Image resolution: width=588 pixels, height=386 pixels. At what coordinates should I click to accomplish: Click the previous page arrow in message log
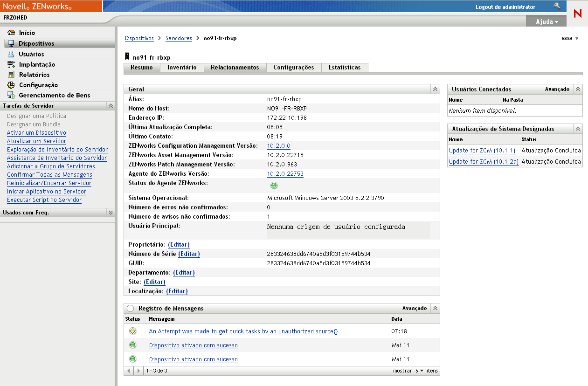[129, 371]
